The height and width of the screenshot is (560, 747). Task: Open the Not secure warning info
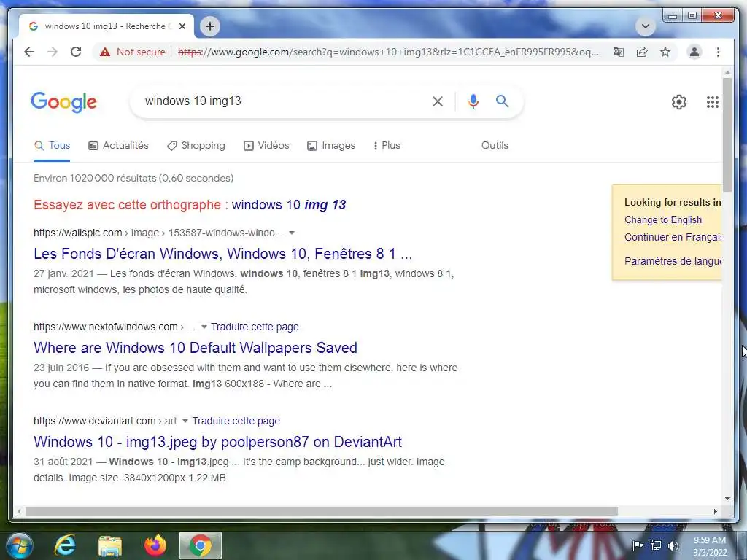point(133,52)
